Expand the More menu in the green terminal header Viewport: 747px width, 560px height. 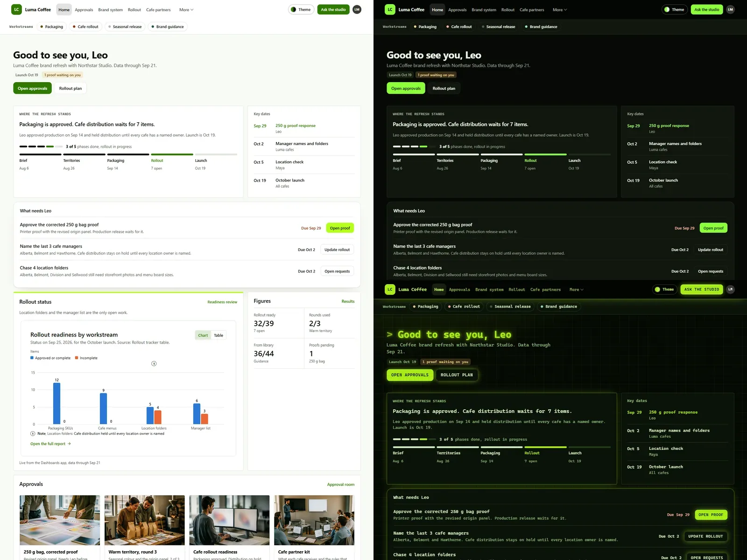[576, 289]
